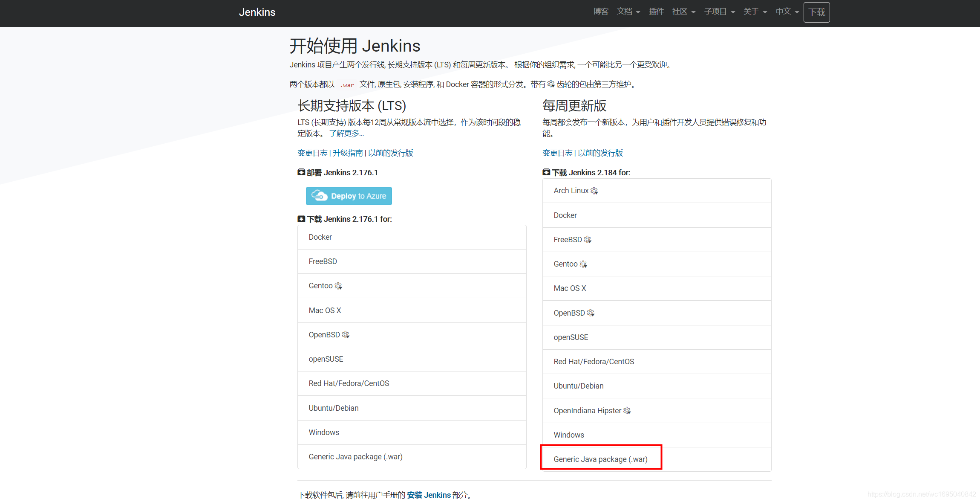Open the 子项目 dropdown menu
Screen dimensions: 980x502
(720, 12)
